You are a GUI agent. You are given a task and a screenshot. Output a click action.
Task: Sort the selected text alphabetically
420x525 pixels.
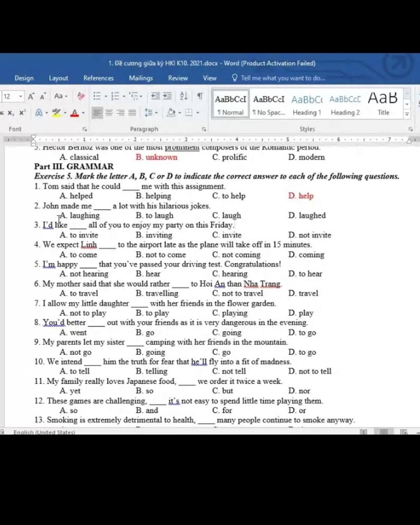coord(184,96)
